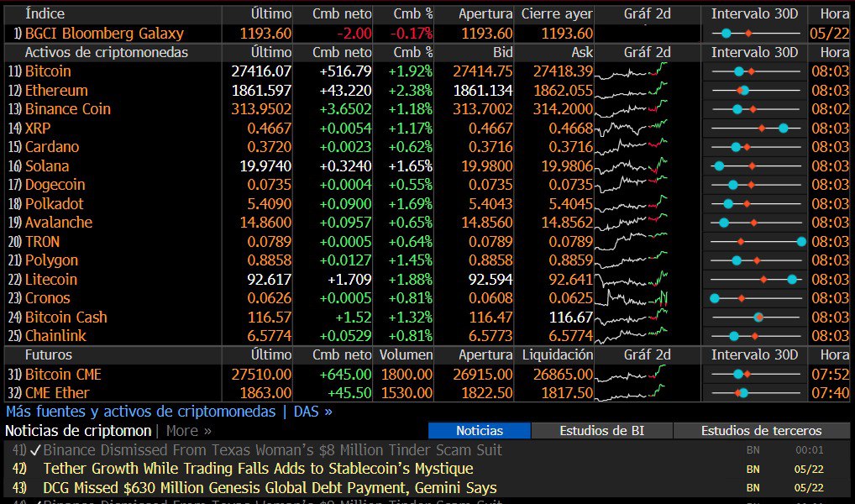This screenshot has height=504, width=855.
Task: Click the Bitcoin Cash asset name
Action: 66,317
